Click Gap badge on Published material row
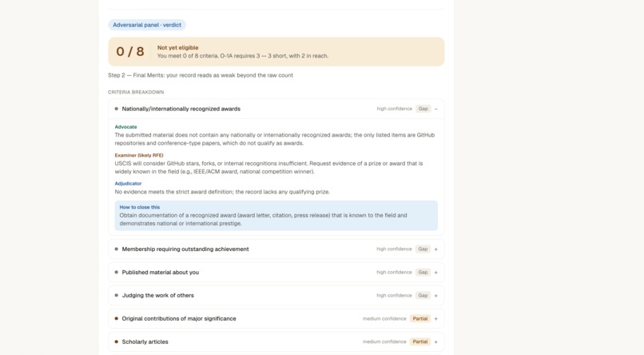This screenshot has width=644, height=355. click(423, 273)
